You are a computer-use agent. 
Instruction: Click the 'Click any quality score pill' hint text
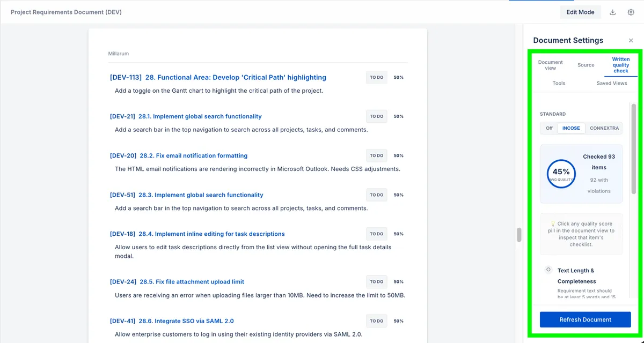point(581,234)
